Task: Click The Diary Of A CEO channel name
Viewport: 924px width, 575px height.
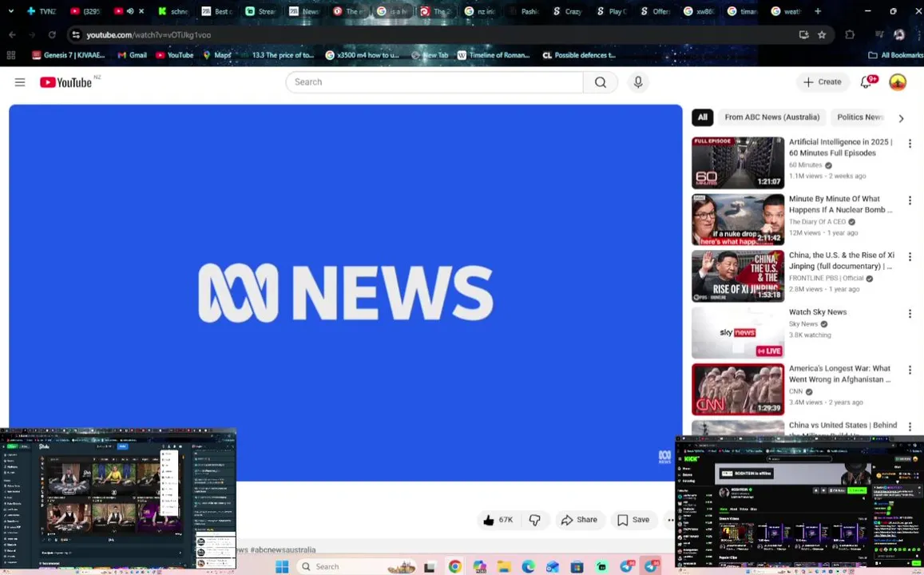Action: (817, 221)
